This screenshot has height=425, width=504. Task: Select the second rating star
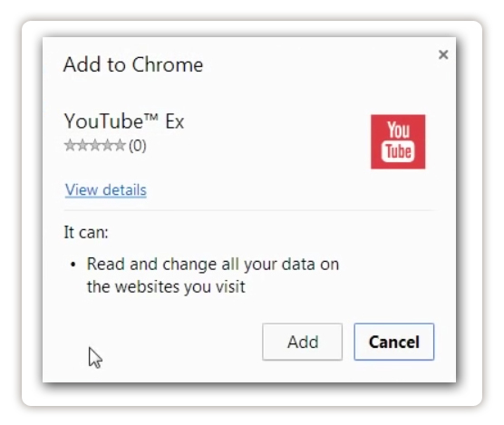82,145
